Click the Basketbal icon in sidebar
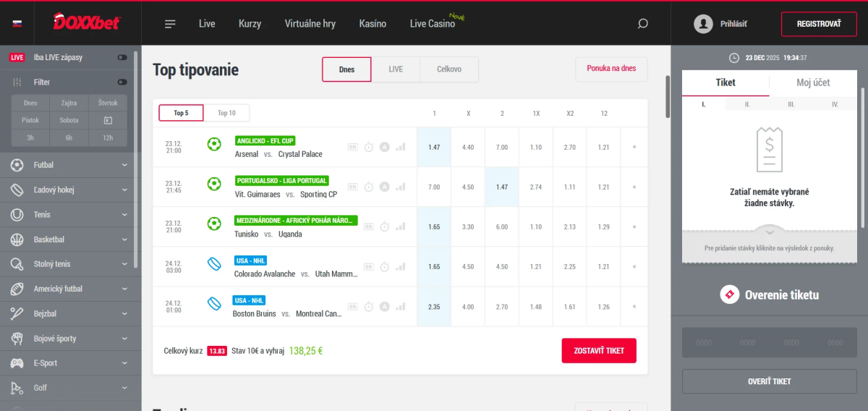 (17, 239)
